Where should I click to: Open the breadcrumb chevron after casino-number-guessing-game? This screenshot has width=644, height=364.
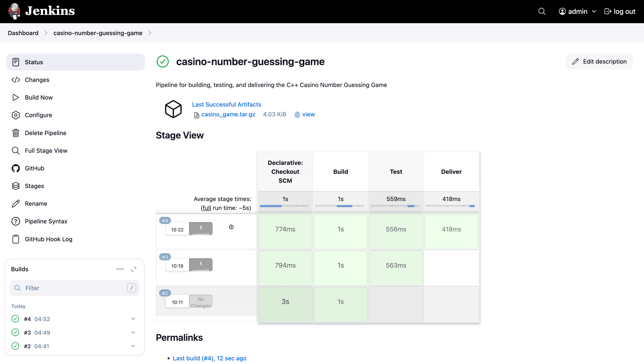(x=150, y=33)
